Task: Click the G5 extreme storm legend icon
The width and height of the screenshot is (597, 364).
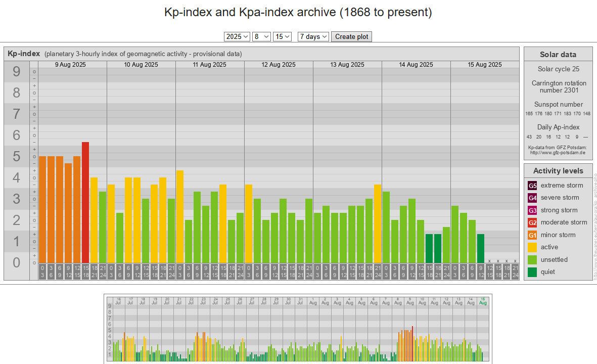Action: coord(532,186)
